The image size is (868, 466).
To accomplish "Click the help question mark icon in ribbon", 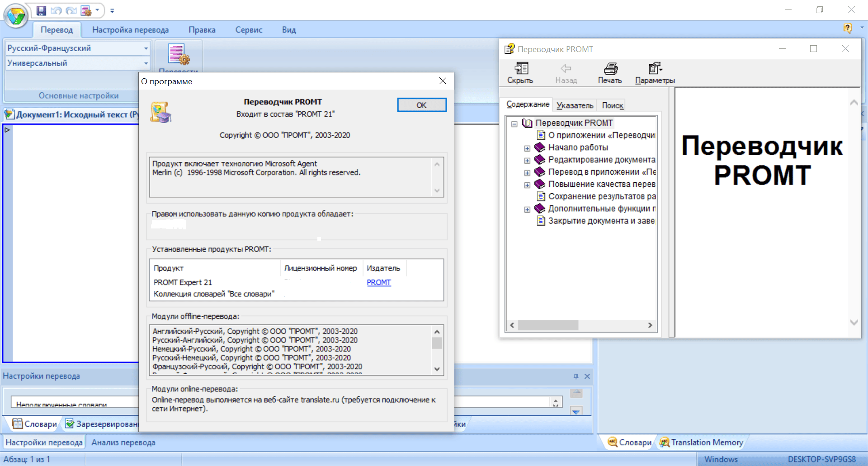I will click(848, 28).
